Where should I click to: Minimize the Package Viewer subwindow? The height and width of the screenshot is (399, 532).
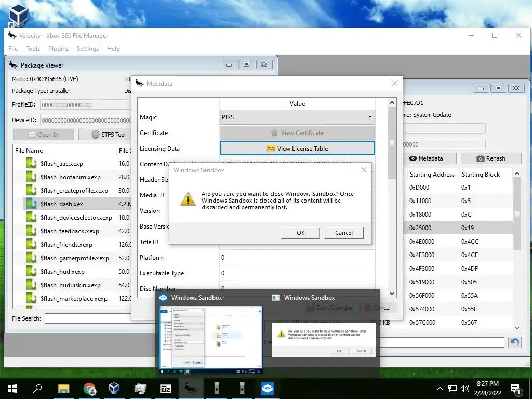coord(229,64)
